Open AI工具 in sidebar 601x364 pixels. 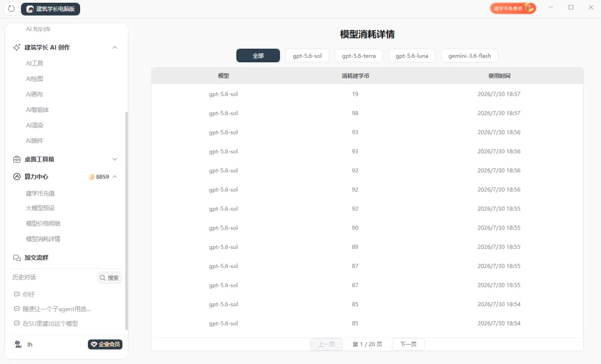pyautogui.click(x=35, y=63)
